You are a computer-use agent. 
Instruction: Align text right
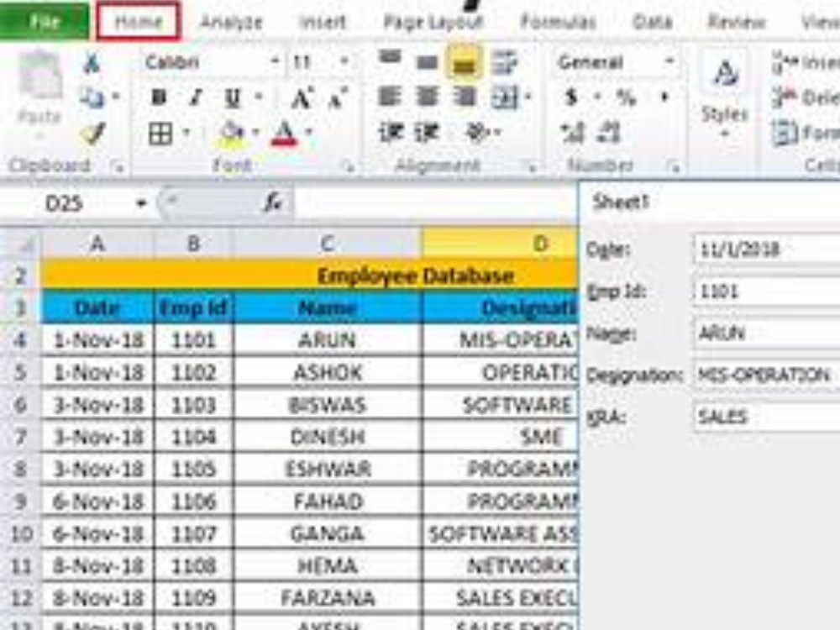point(464,97)
